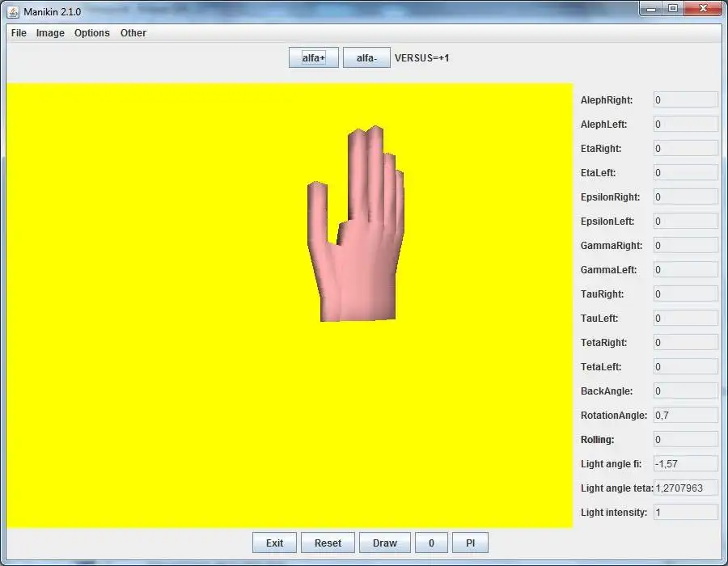The height and width of the screenshot is (566, 728).
Task: Focus the GammaRight input field
Action: coord(686,246)
